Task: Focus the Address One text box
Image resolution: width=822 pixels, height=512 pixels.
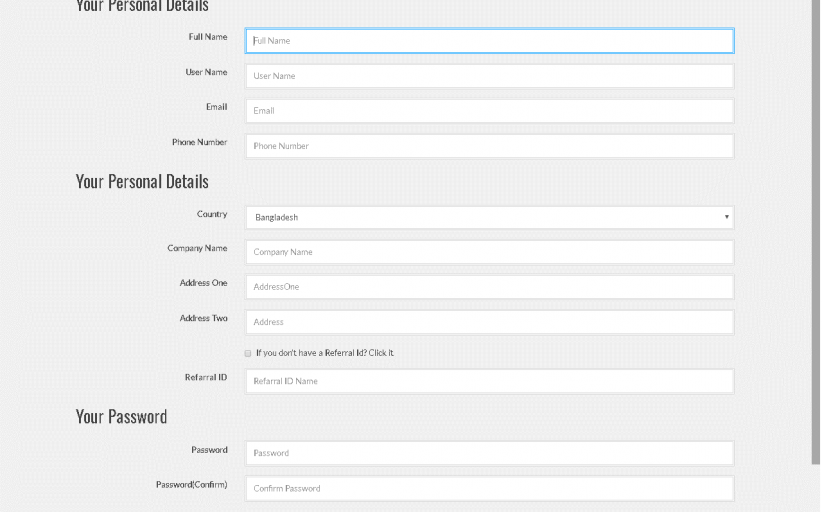Action: [x=489, y=287]
